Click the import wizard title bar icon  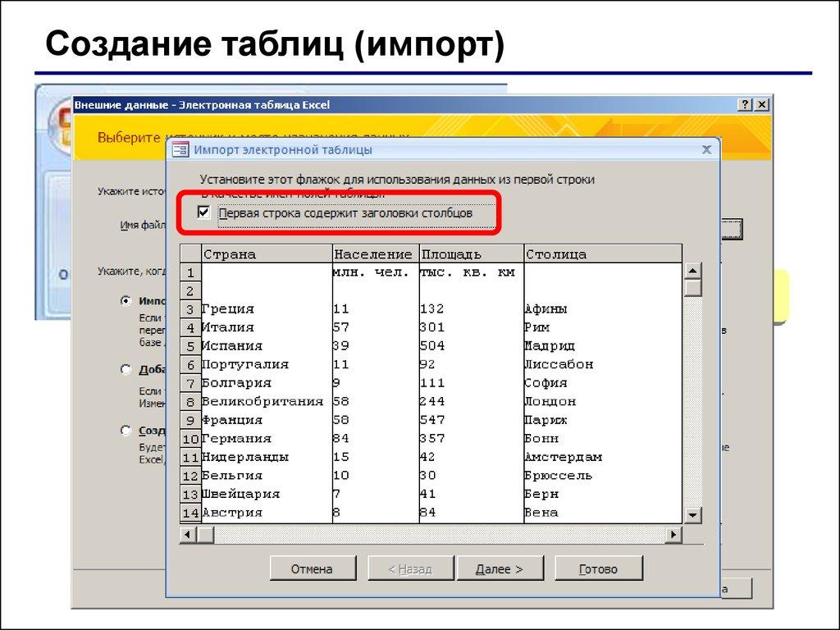click(x=180, y=149)
